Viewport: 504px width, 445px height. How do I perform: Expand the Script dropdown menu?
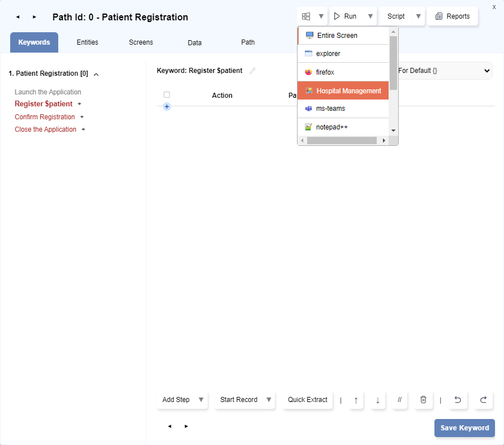[419, 16]
